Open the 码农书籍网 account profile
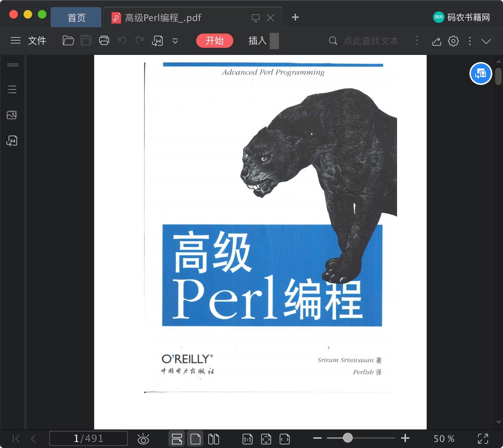The image size is (503, 448). [461, 17]
